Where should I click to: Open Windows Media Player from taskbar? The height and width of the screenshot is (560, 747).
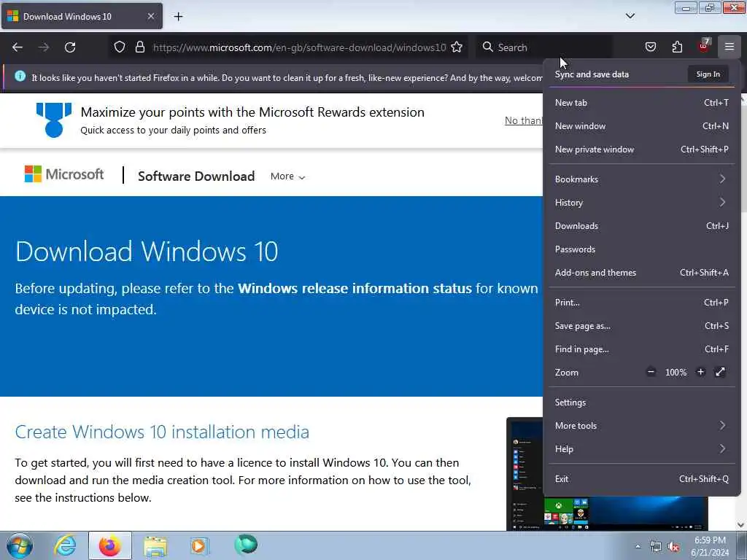(x=199, y=545)
